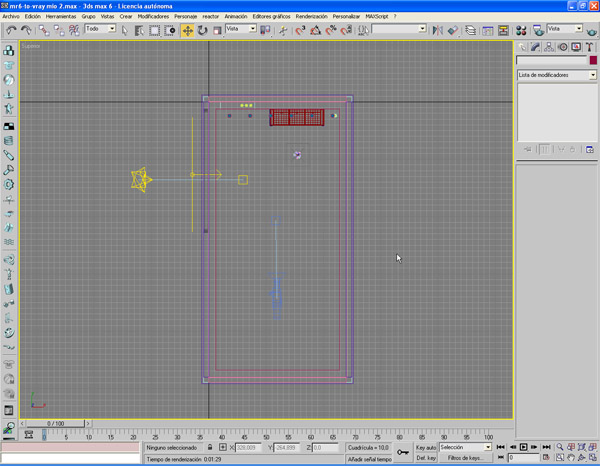Click the 0 / 100 time slider
The height and width of the screenshot is (466, 600).
point(55,424)
